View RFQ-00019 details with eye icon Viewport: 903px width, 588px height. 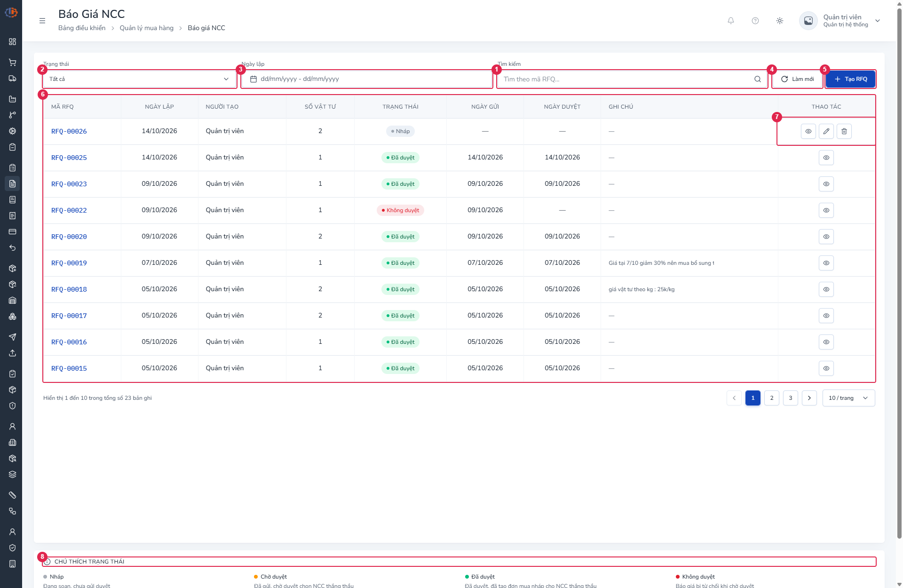click(x=826, y=263)
